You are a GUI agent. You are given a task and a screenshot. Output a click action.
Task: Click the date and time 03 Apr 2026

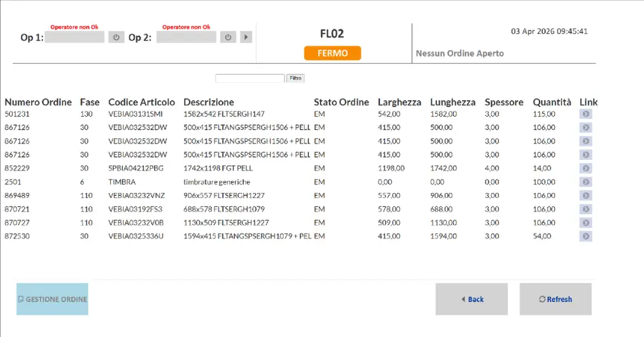(x=549, y=31)
